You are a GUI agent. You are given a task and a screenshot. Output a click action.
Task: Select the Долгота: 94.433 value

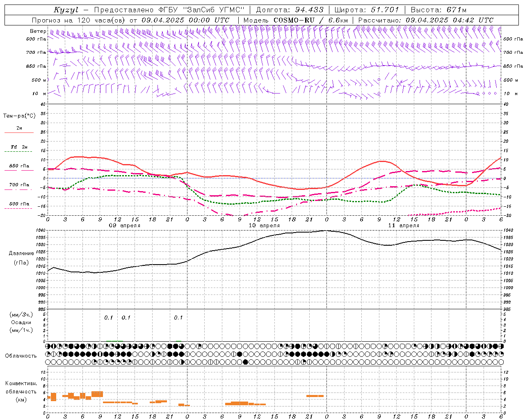coord(290,10)
